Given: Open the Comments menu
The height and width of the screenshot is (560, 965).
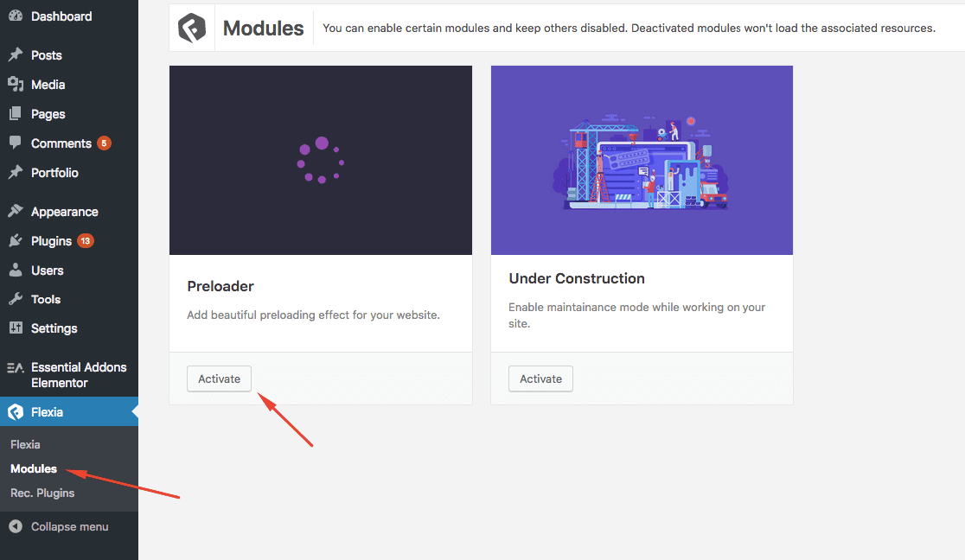Looking at the screenshot, I should 61,143.
